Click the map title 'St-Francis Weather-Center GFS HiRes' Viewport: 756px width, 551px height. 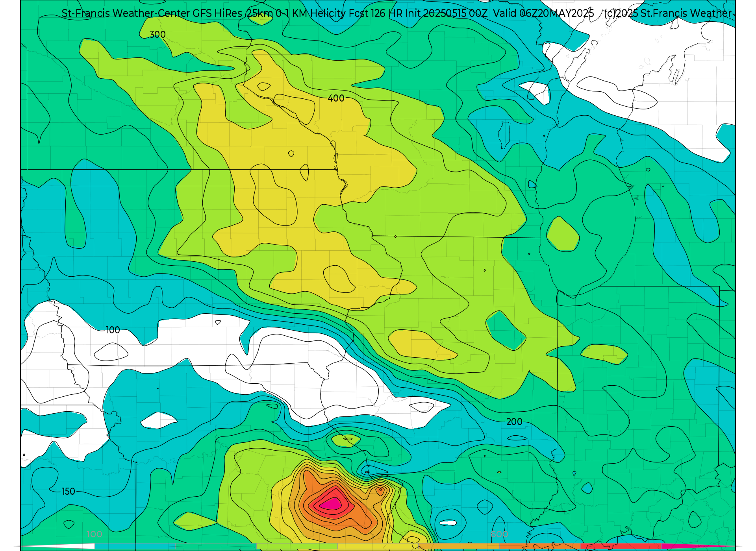(152, 13)
